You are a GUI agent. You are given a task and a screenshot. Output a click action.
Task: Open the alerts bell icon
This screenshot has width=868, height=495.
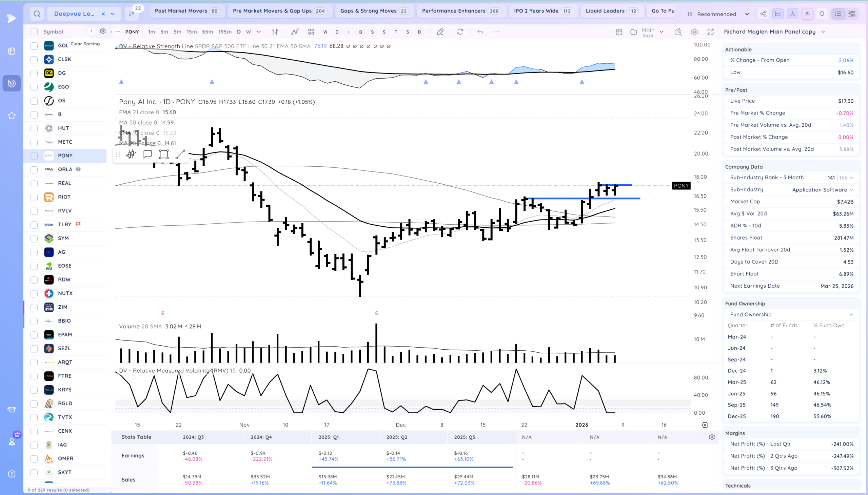click(822, 14)
